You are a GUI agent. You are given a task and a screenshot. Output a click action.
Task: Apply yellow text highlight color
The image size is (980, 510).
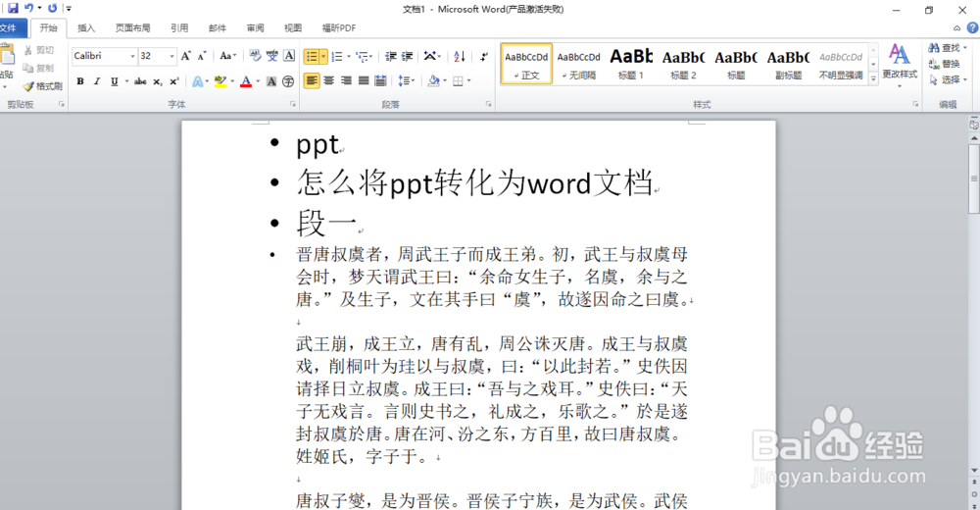[220, 81]
